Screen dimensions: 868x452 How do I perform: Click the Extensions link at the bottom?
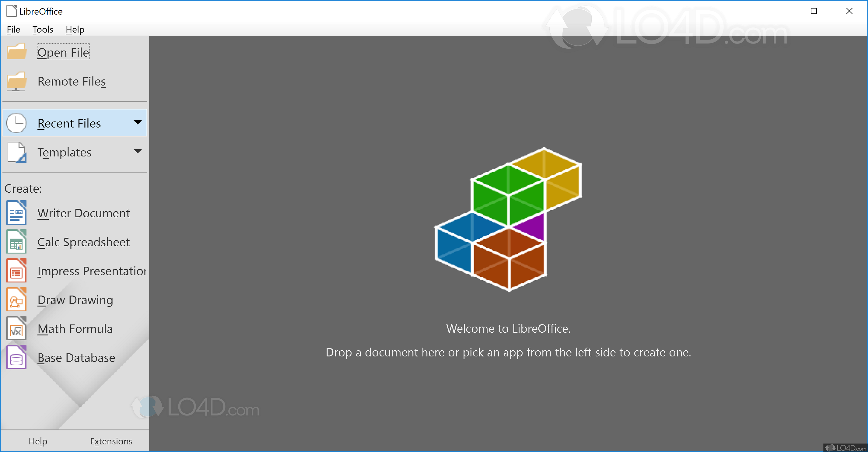pyautogui.click(x=111, y=441)
